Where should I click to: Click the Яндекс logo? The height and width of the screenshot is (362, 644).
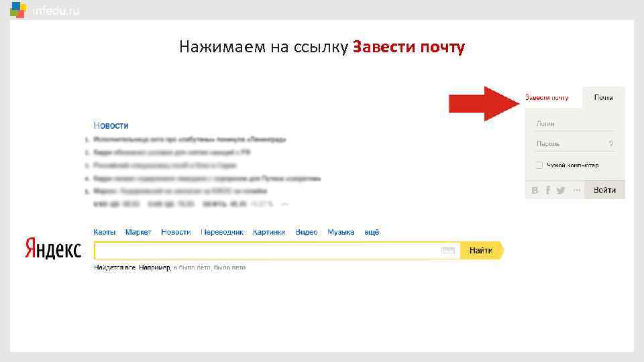point(53,249)
